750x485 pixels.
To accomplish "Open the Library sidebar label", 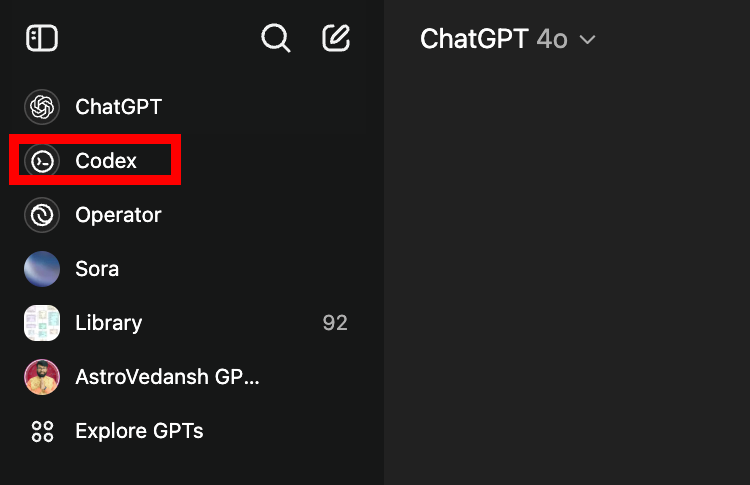I will pyautogui.click(x=108, y=323).
